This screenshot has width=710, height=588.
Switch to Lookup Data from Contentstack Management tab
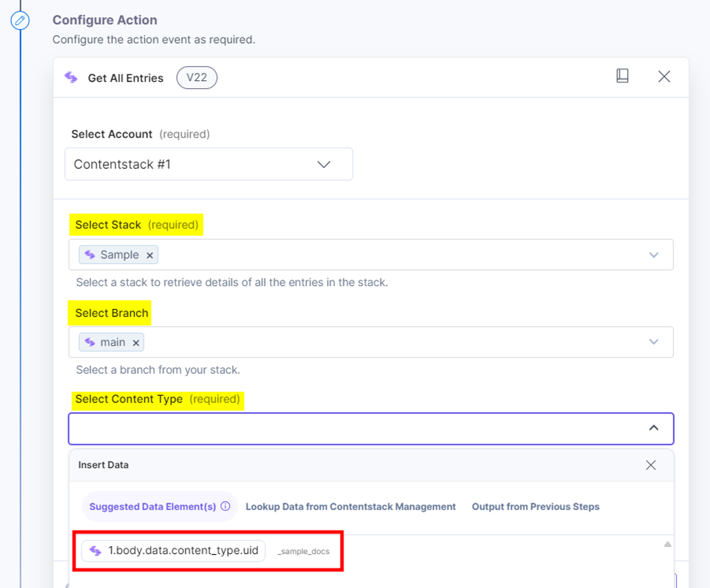point(351,506)
